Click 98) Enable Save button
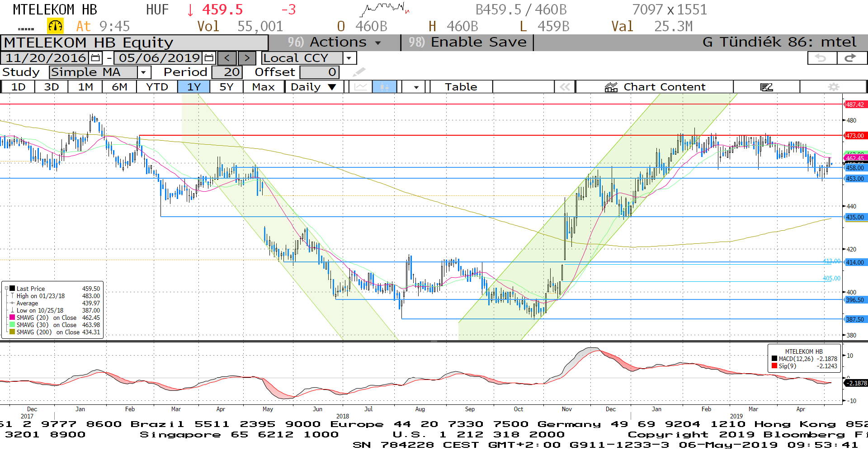868x470 pixels. [x=467, y=42]
